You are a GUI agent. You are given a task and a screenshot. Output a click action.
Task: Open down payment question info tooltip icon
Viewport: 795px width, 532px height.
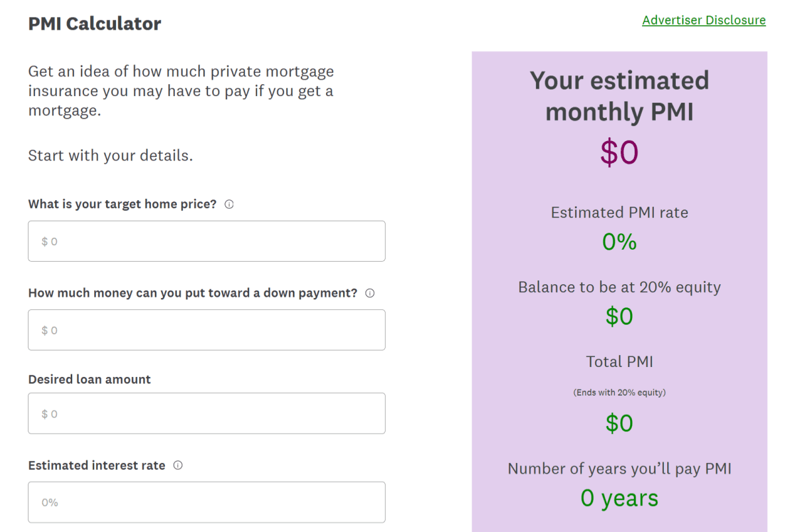tap(370, 293)
